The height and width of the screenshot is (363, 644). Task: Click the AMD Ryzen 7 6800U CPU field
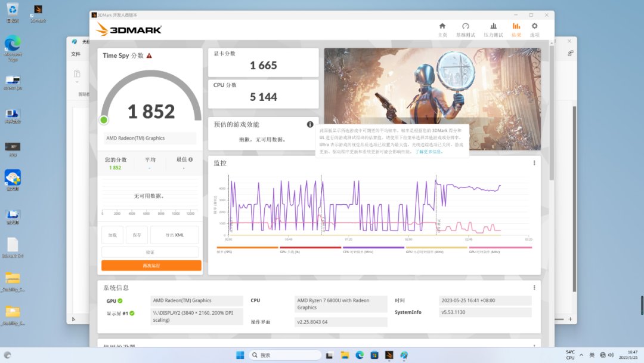[341, 304]
